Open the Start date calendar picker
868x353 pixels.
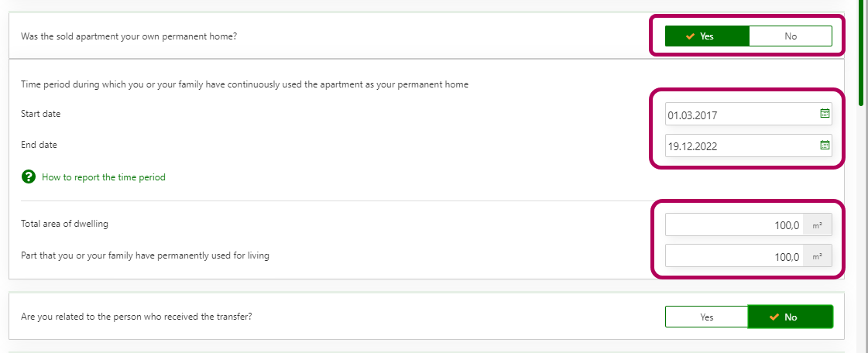(825, 114)
